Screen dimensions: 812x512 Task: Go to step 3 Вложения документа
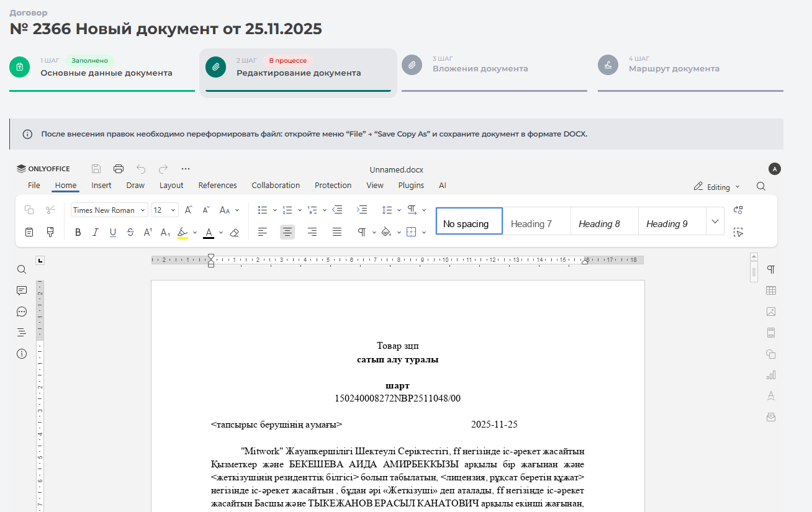coord(480,68)
